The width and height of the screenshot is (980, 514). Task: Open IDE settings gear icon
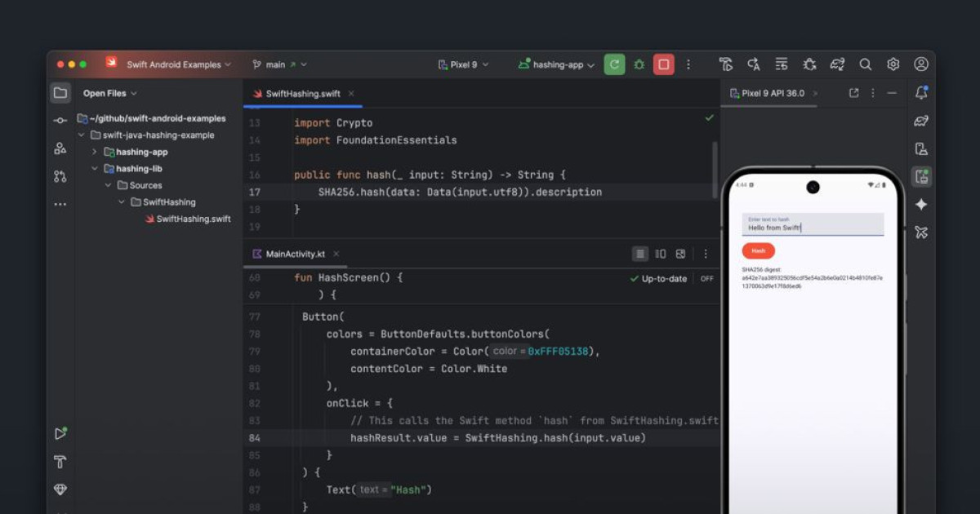pos(893,64)
